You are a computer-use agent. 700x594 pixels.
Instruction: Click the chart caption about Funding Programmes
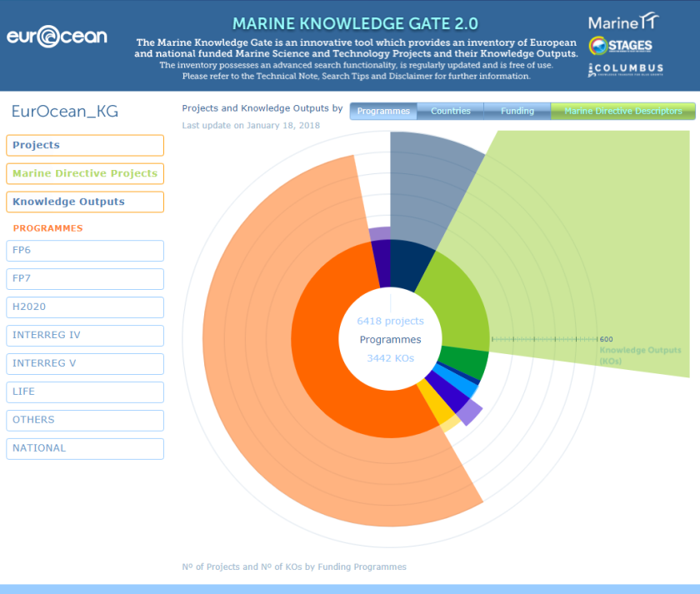point(294,567)
